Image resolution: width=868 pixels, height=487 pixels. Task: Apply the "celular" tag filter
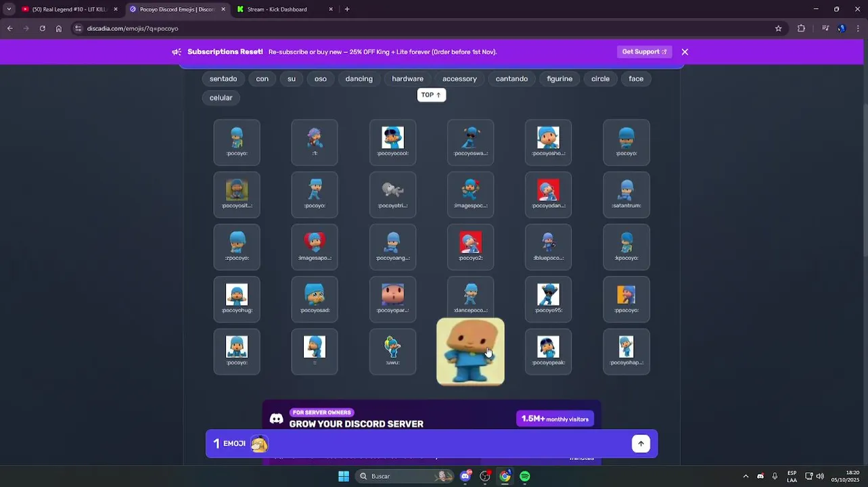(x=221, y=97)
